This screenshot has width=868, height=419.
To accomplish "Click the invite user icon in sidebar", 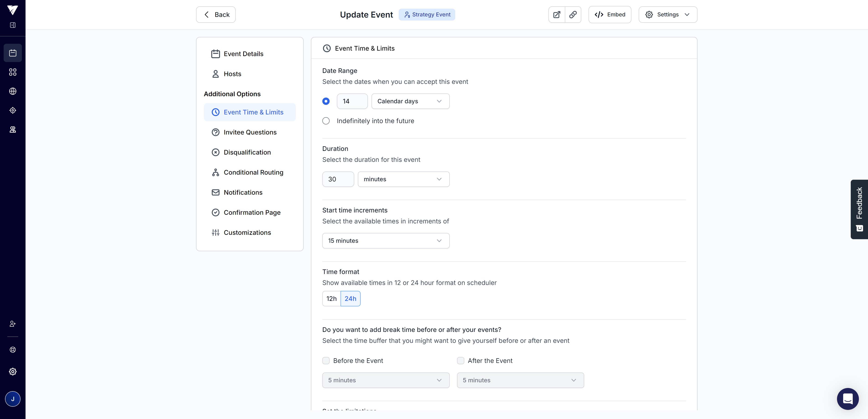I will 13,324.
